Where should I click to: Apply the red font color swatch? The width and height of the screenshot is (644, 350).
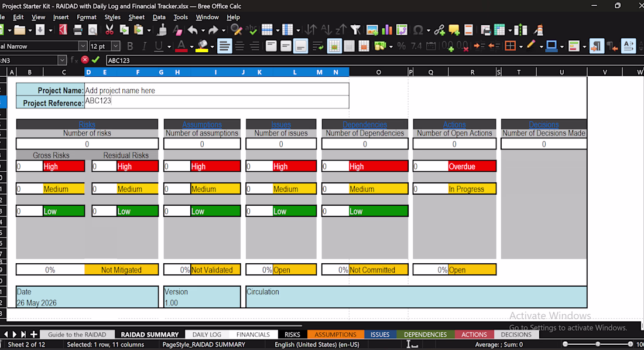point(181,46)
